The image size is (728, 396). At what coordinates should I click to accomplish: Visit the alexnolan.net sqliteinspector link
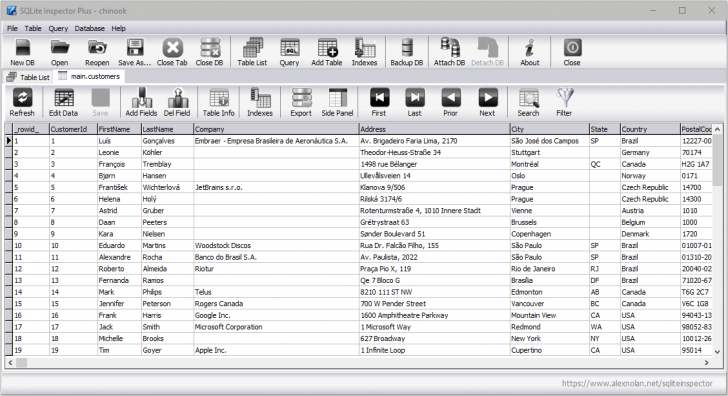click(637, 383)
